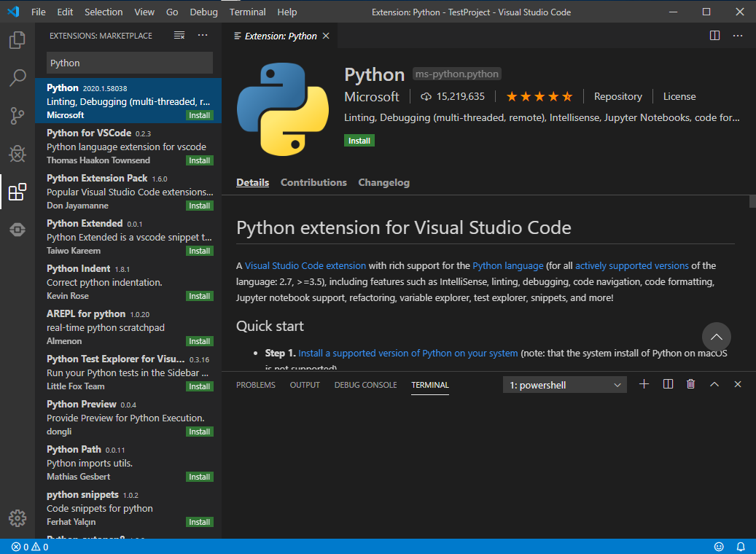This screenshot has width=756, height=554.
Task: Open the File menu
Action: coord(38,12)
